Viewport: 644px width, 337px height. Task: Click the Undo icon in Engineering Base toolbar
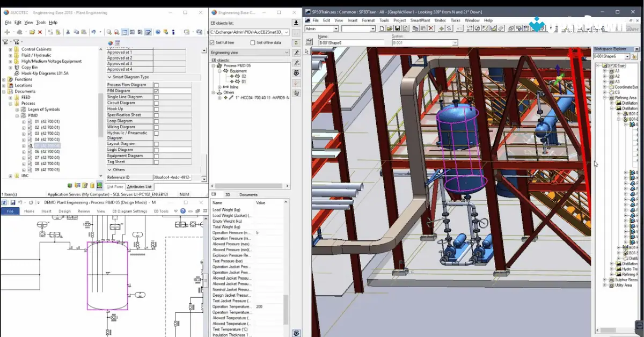coord(94,32)
